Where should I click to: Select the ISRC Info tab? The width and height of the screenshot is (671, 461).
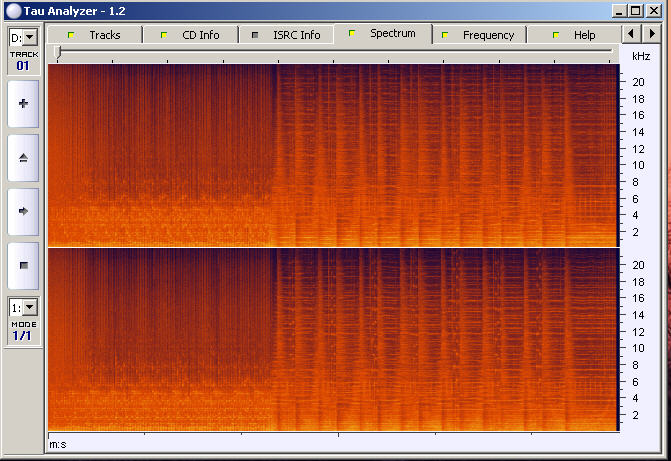(x=287, y=35)
